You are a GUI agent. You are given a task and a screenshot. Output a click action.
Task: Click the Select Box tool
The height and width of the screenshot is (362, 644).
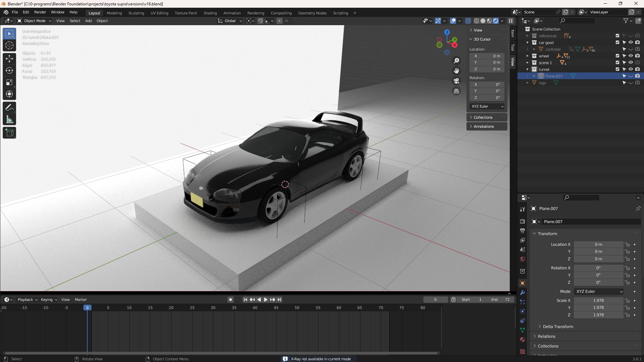click(x=9, y=34)
